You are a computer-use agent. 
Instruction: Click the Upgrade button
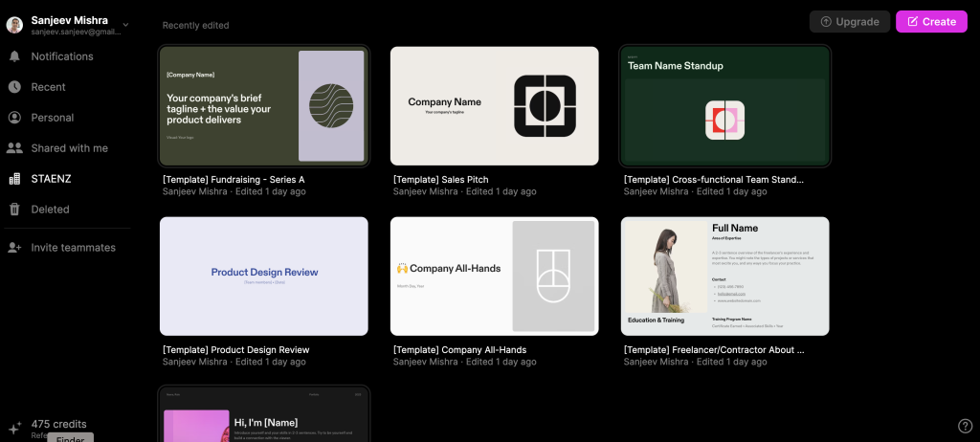pyautogui.click(x=850, y=21)
